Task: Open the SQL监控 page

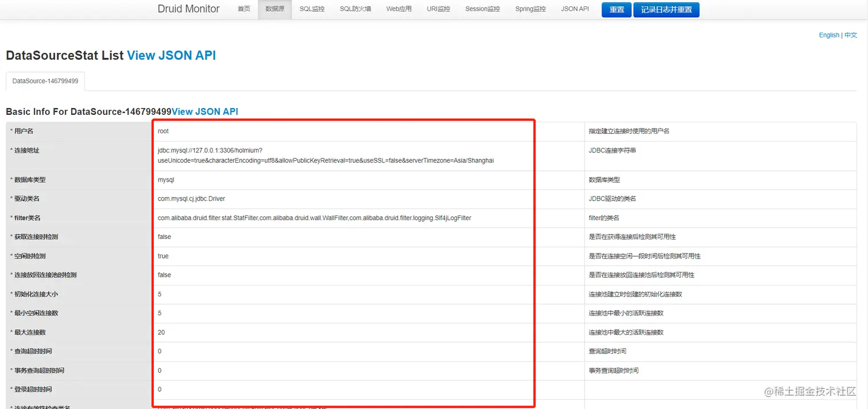Action: 312,9
